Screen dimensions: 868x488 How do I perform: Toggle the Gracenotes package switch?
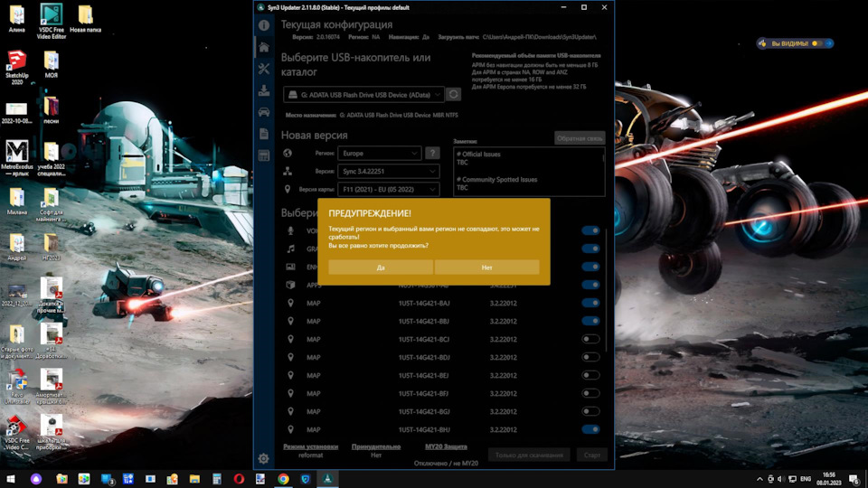coord(590,249)
